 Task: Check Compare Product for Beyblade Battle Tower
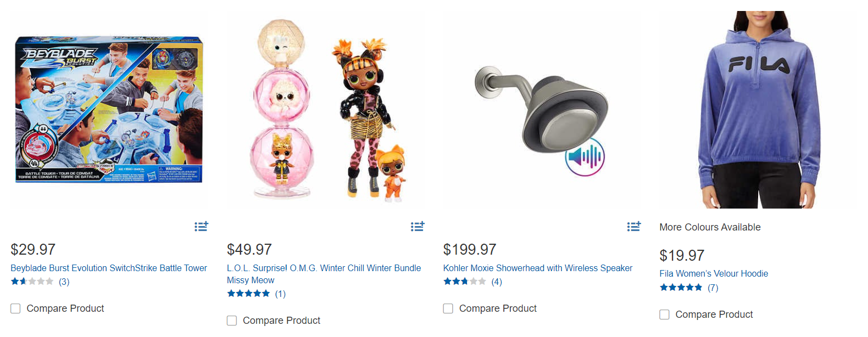tap(15, 308)
